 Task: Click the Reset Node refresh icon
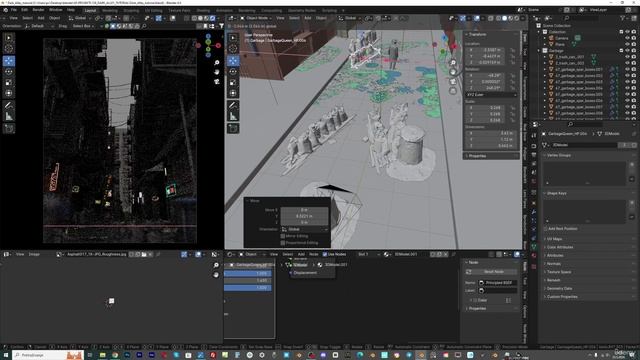pyautogui.click(x=469, y=271)
